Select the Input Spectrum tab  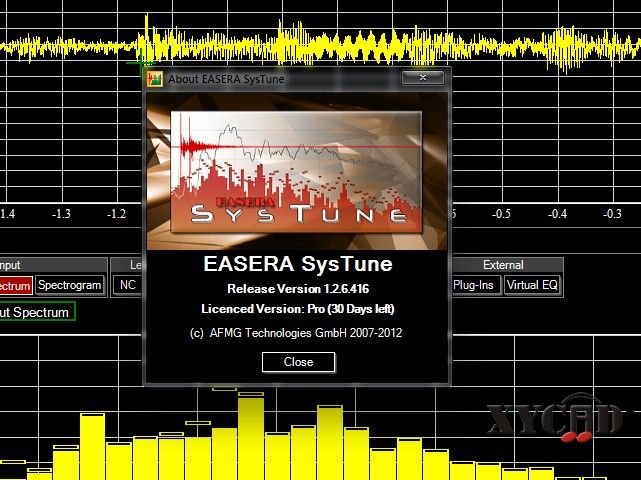[x=37, y=312]
